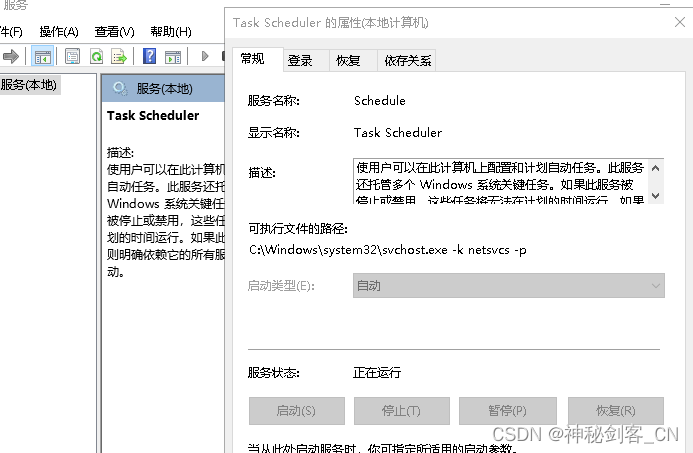The image size is (693, 453).
Task: Open the 帮助(H) menu
Action: [171, 32]
